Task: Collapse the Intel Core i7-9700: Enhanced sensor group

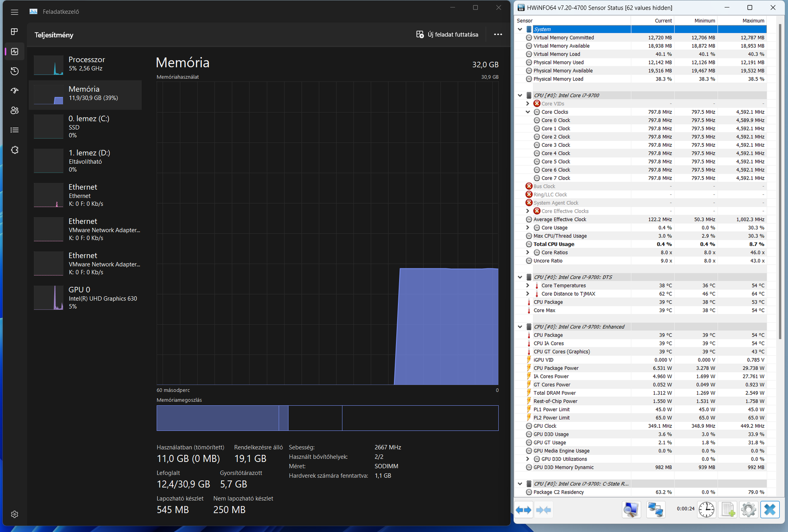Action: [520, 327]
